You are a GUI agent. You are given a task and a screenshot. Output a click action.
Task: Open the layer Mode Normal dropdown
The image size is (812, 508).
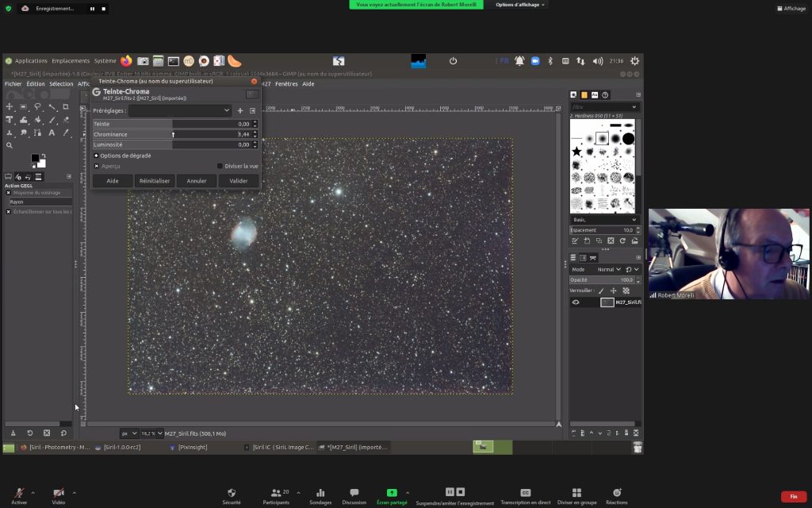click(x=609, y=270)
